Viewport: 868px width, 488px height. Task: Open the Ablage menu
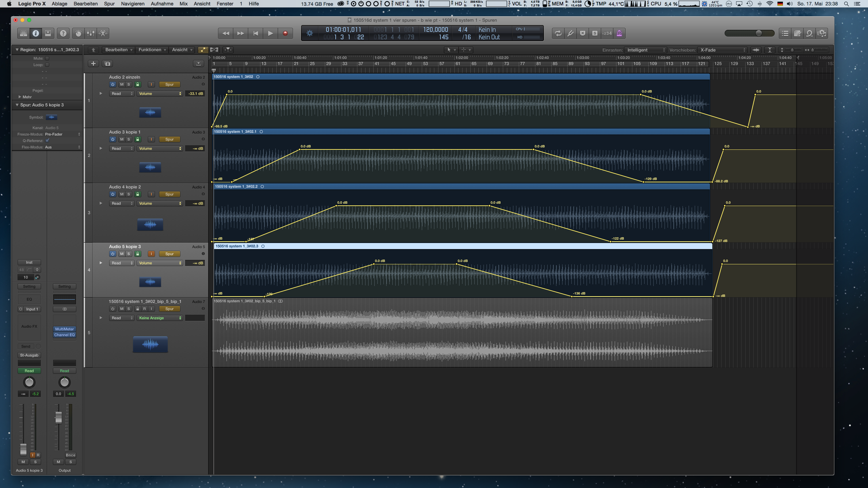[59, 4]
